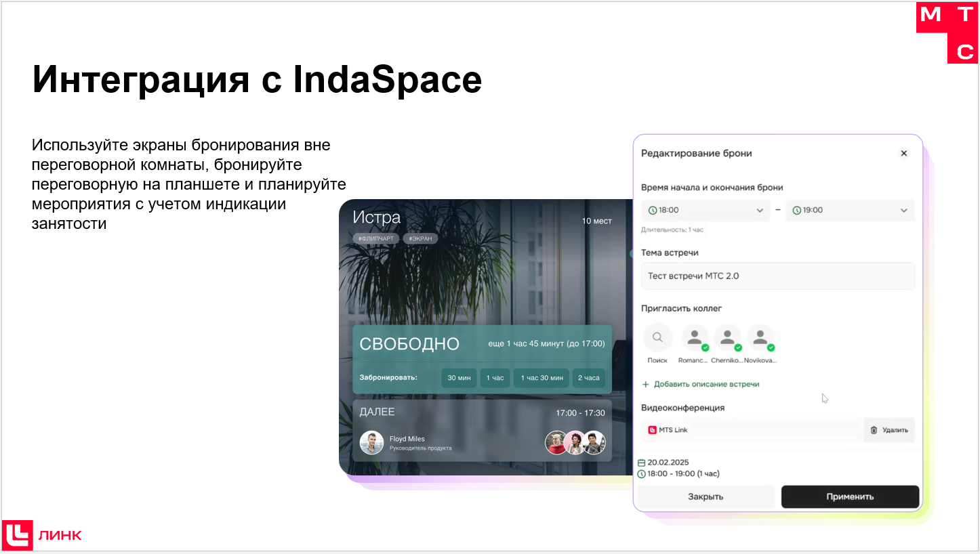The width and height of the screenshot is (980, 554).
Task: Click the ЛИНК logo at bottom left
Action: 42,534
